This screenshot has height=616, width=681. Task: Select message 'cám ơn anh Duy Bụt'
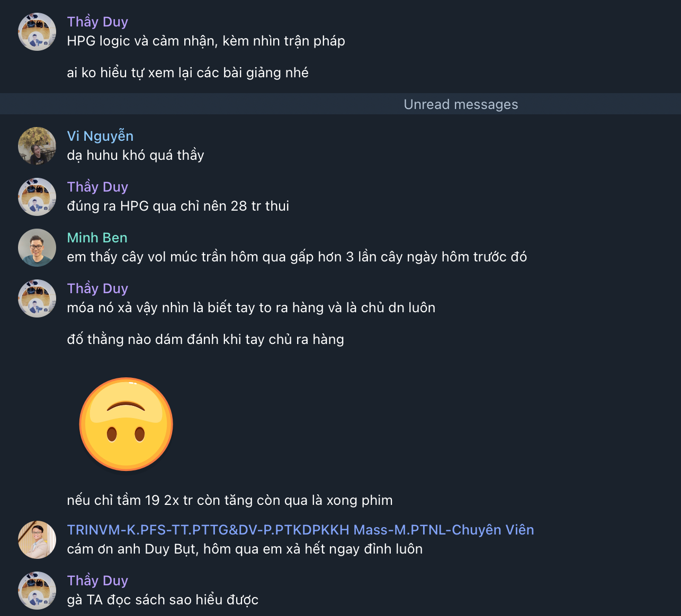tap(245, 549)
